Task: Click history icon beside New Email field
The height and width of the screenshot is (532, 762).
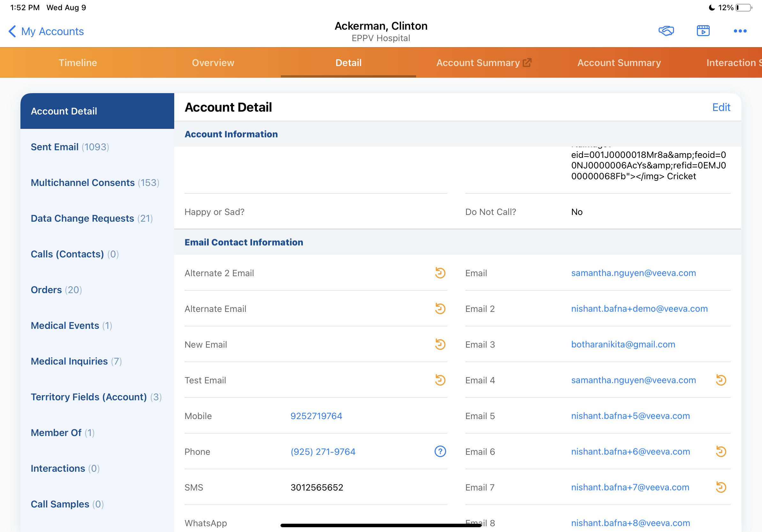Action: tap(440, 344)
